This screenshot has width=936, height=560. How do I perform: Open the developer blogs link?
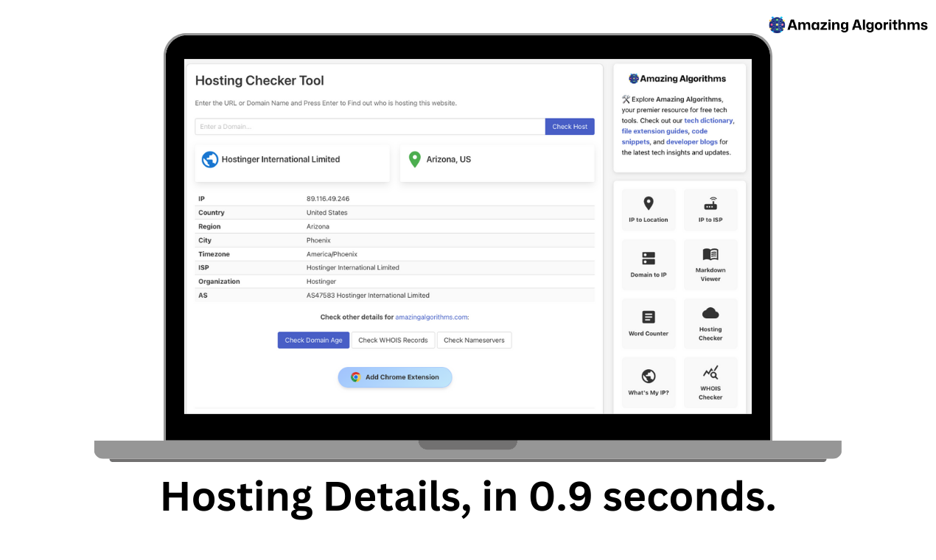click(x=692, y=141)
